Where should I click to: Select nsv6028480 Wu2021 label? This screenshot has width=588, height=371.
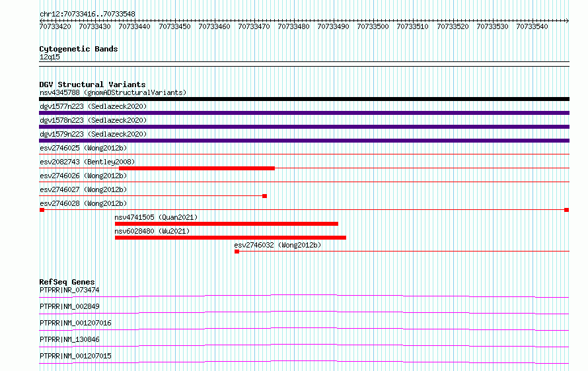click(x=152, y=231)
